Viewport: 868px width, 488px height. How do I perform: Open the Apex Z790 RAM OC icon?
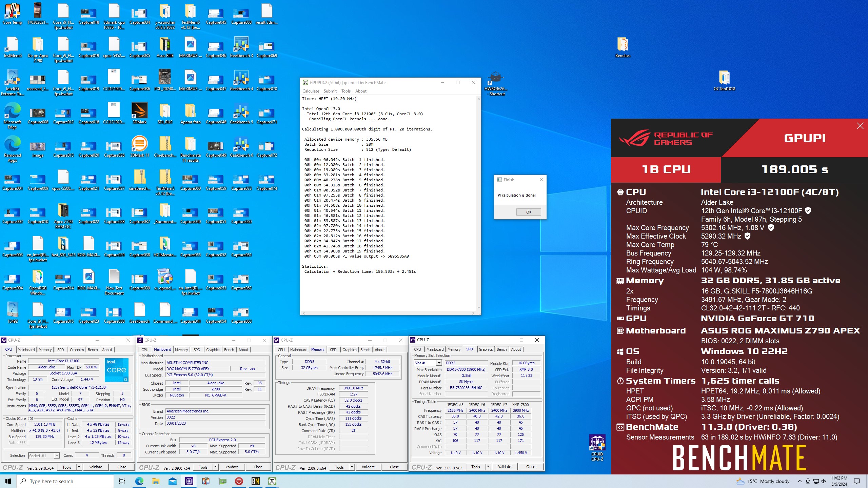pos(63,216)
